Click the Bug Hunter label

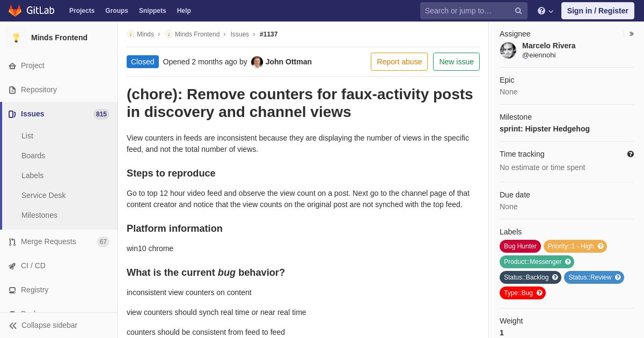520,246
